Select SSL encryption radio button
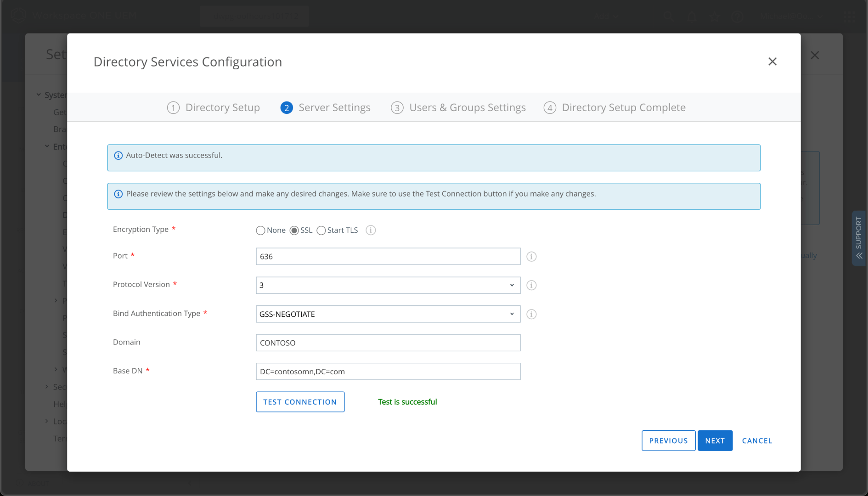Image resolution: width=868 pixels, height=496 pixels. coord(294,231)
